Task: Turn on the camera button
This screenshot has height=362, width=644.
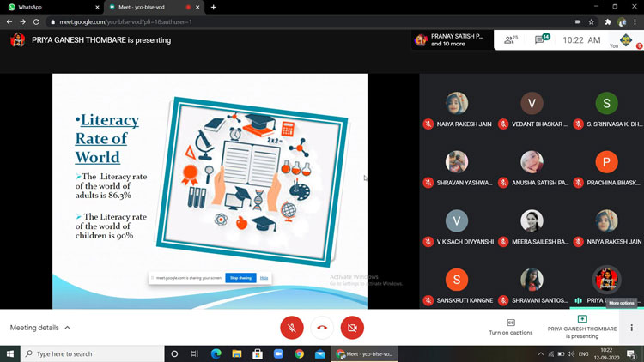Action: tap(352, 327)
